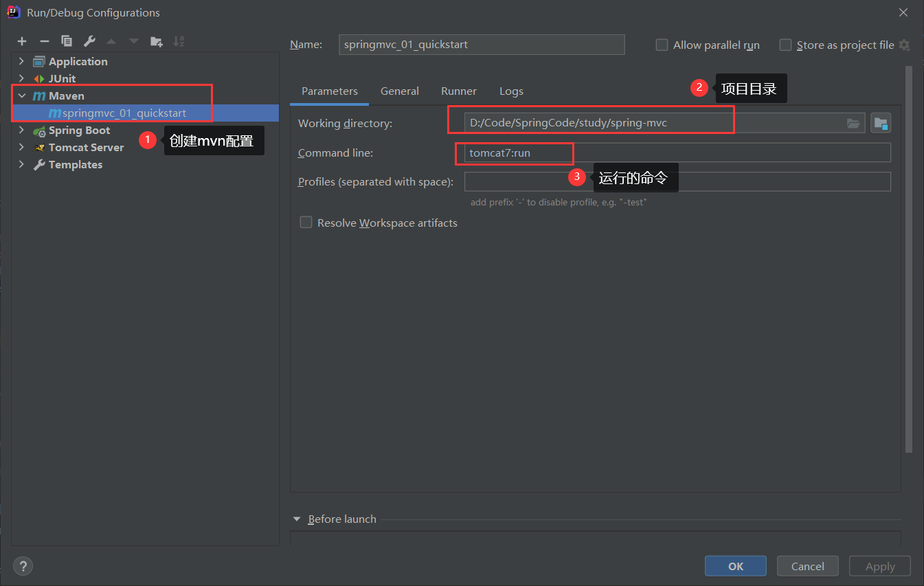Expand the Spring Boot node
The height and width of the screenshot is (586, 924).
[21, 131]
